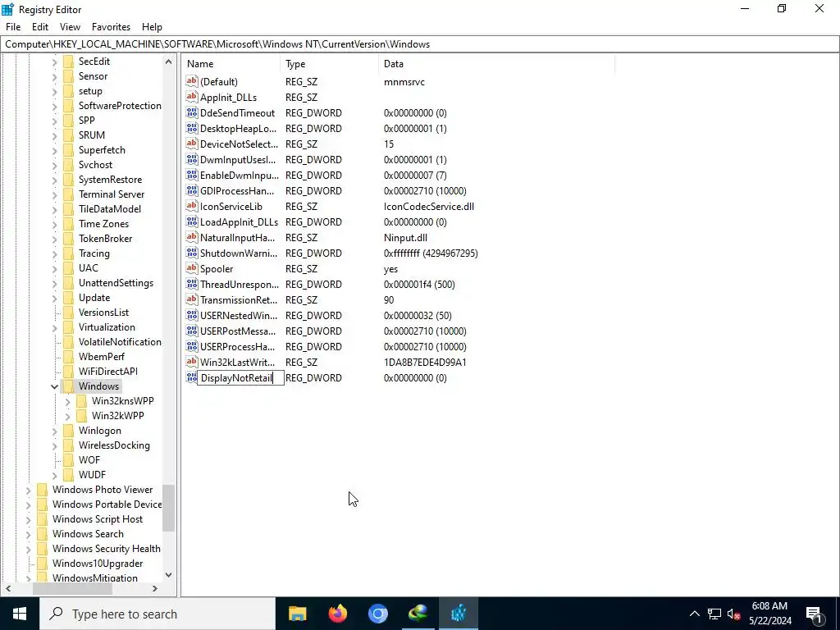The image size is (840, 630).
Task: Expand the Winlogon key
Action: (x=55, y=431)
